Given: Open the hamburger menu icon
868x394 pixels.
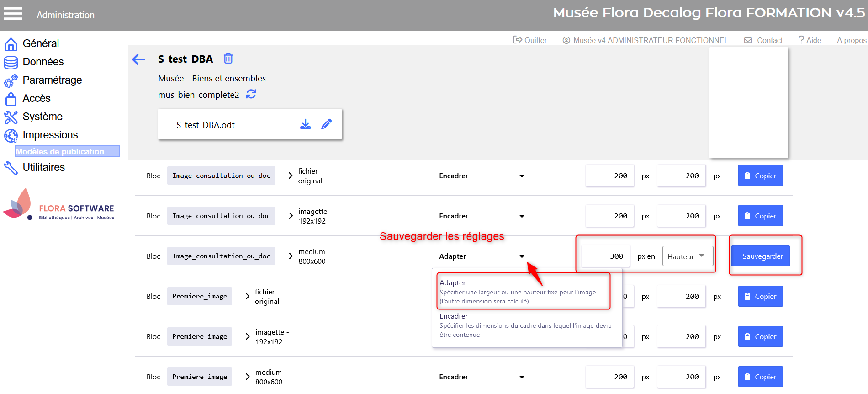Looking at the screenshot, I should 13,14.
